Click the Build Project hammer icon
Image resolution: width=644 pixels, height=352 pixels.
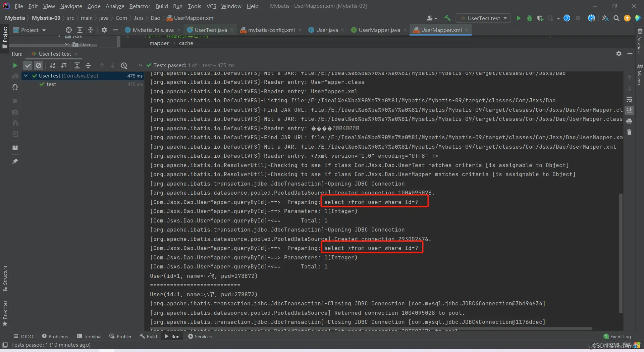point(447,18)
